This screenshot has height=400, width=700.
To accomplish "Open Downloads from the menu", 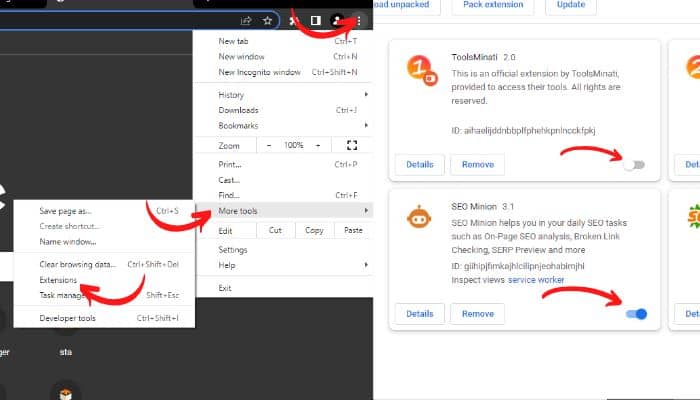I will click(283, 110).
